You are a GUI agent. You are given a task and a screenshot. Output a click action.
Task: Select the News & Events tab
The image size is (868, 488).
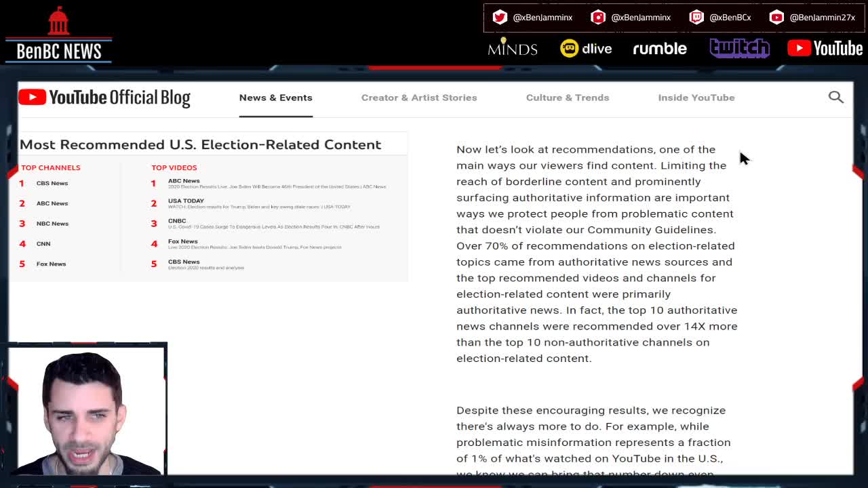275,98
